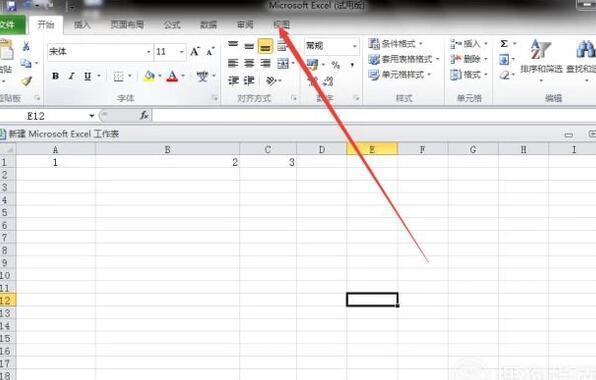Open the Name Box dropdown arrow
Screen dimensions: 596x380
[x=92, y=116]
